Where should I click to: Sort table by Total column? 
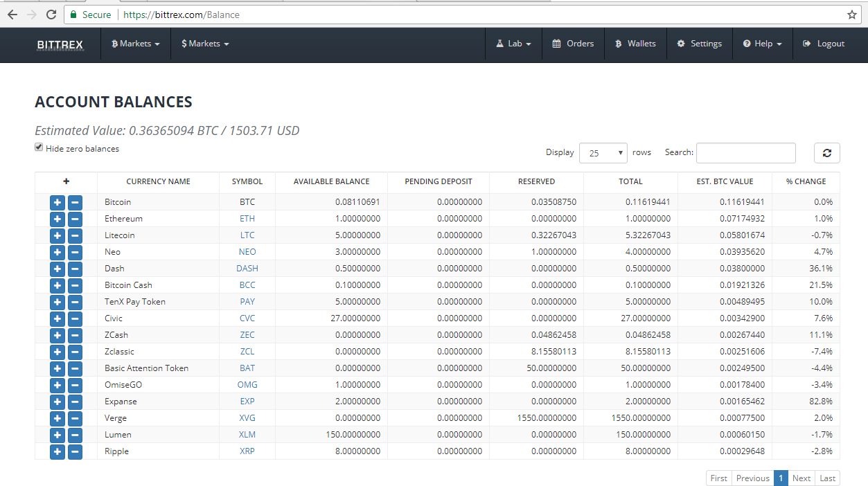630,181
